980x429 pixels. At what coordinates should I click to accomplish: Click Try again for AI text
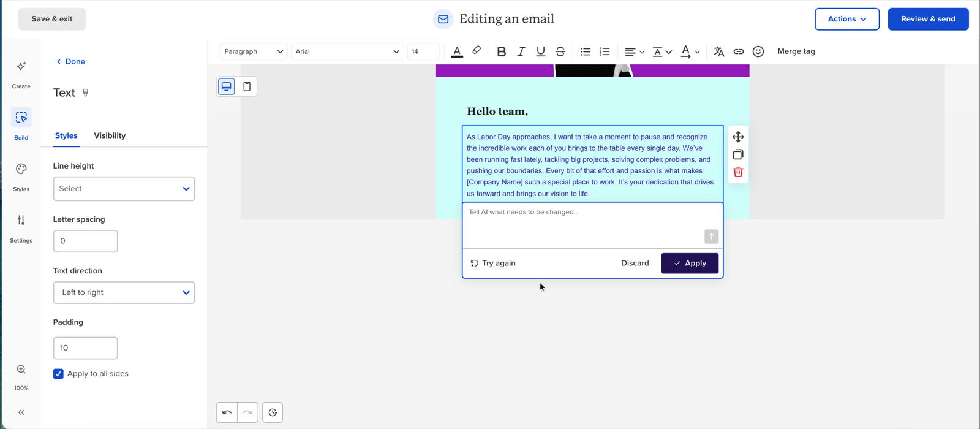[x=493, y=263]
